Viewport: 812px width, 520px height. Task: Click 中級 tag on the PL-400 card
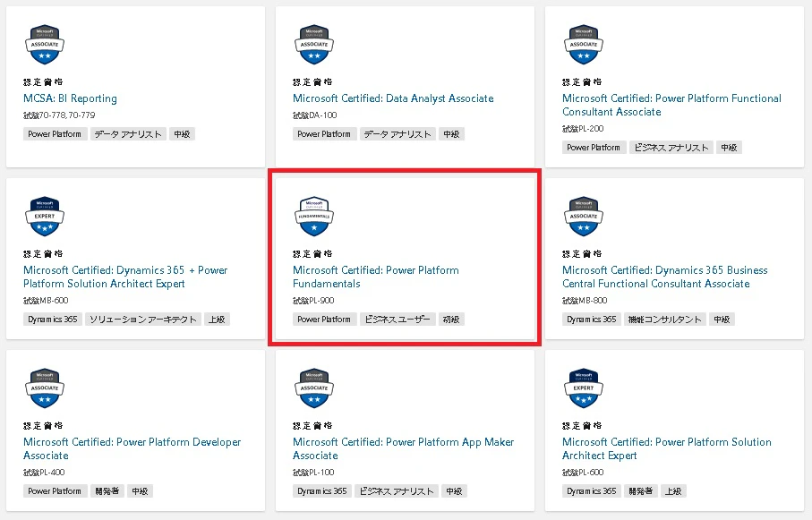tap(140, 491)
